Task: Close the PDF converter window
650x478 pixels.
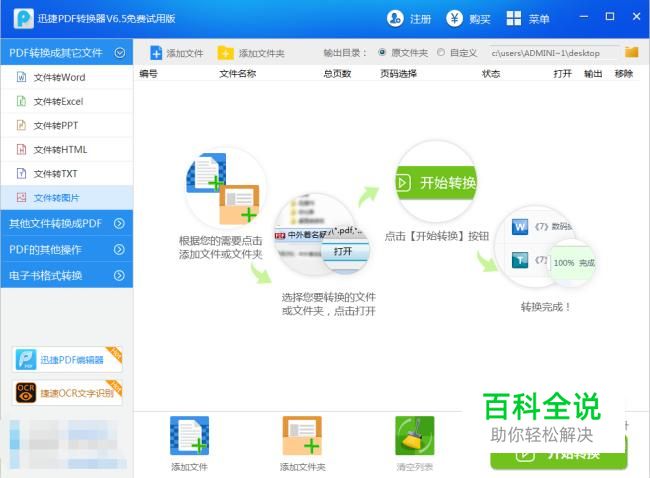Action: tap(636, 17)
